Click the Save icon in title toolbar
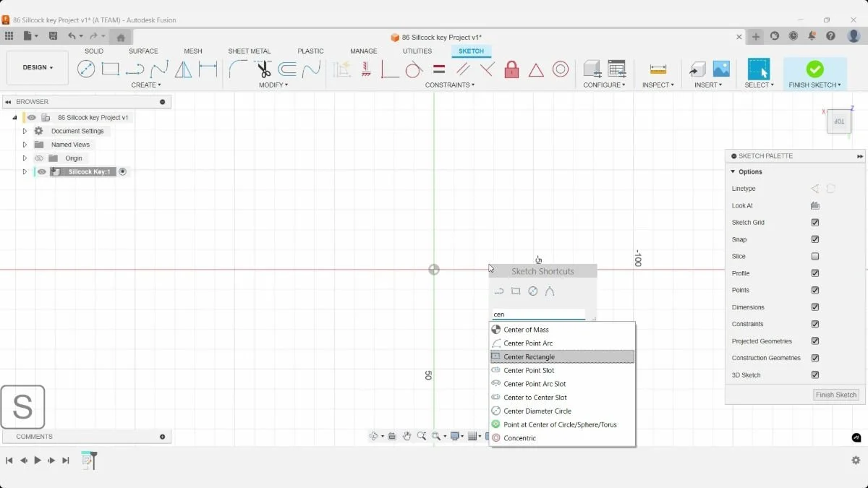This screenshot has height=488, width=868. click(53, 36)
